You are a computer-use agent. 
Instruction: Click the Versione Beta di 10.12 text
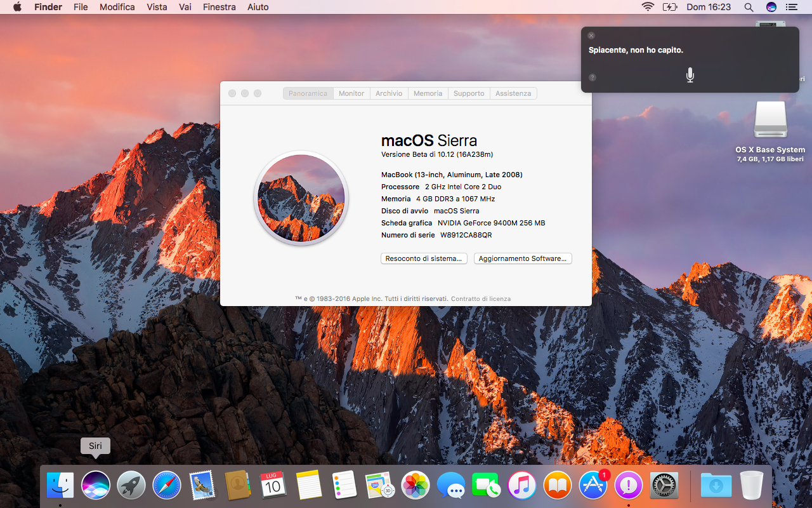[437, 154]
